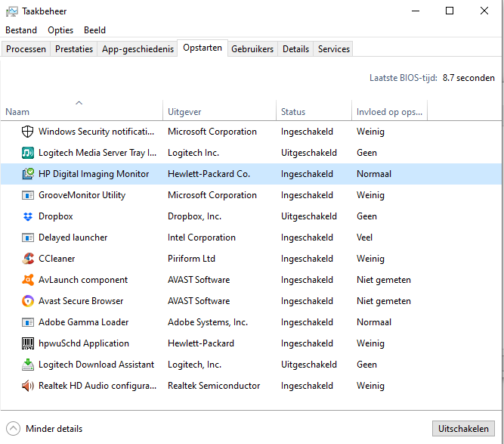Open the Beeld menu
The width and height of the screenshot is (504, 444).
click(x=94, y=30)
